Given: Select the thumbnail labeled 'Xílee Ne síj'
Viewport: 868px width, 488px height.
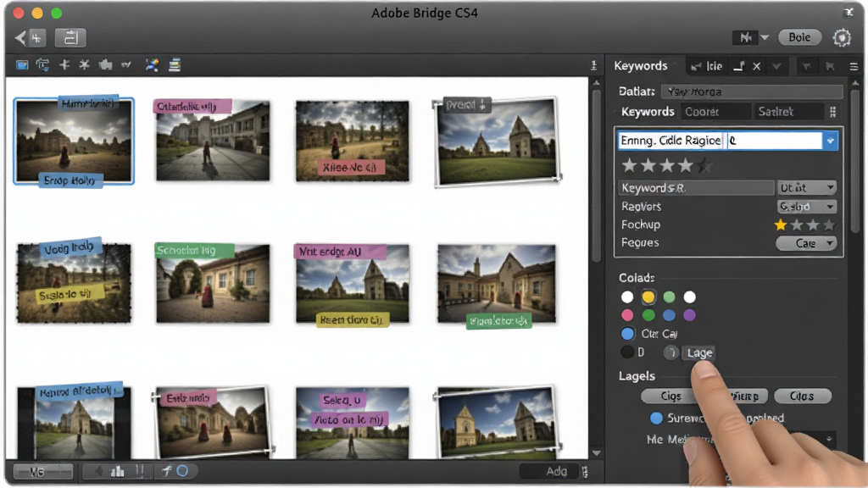Looking at the screenshot, I should (353, 141).
